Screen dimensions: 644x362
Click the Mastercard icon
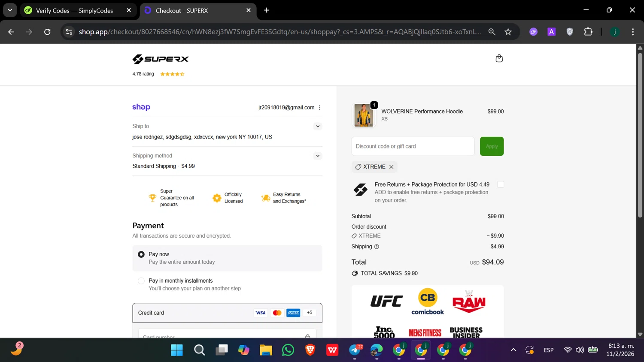277,313
